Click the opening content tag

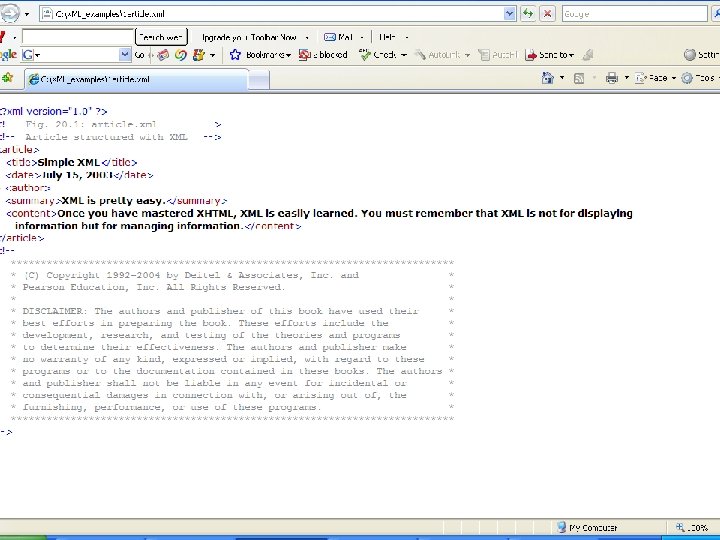(x=32, y=214)
